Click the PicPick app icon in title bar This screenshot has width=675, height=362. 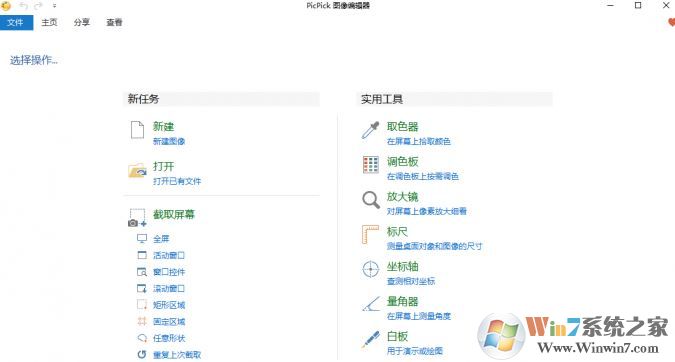pyautogui.click(x=6, y=6)
